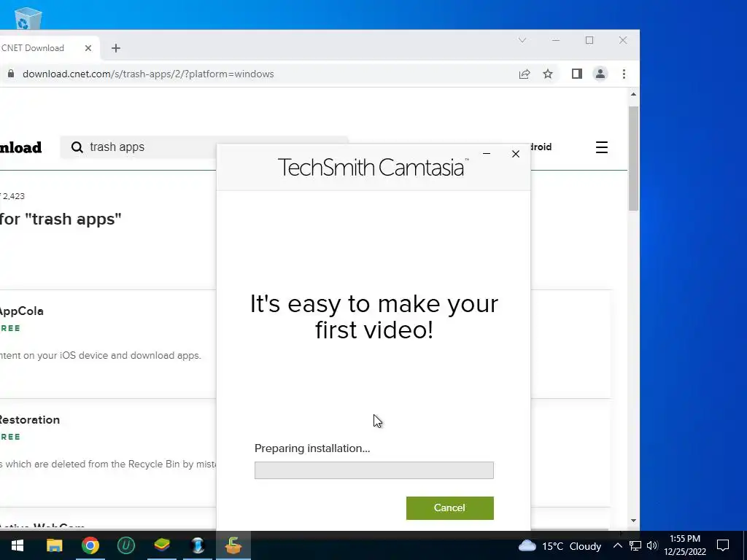
Task: Open Chrome profile avatar menu
Action: pos(600,74)
